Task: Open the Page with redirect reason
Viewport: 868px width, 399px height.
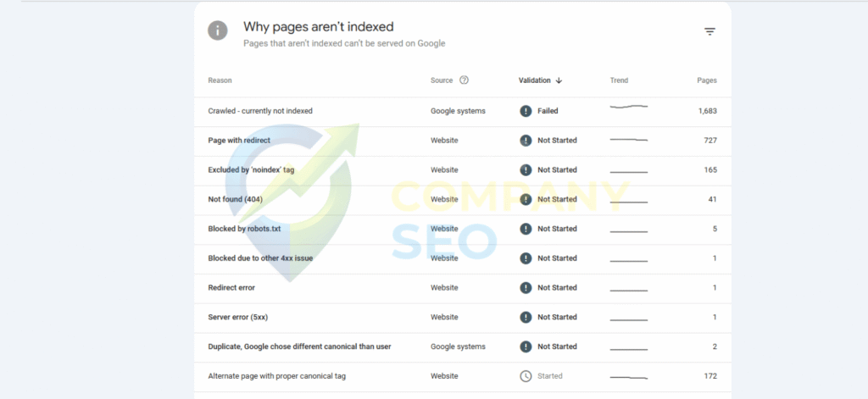Action: (239, 141)
